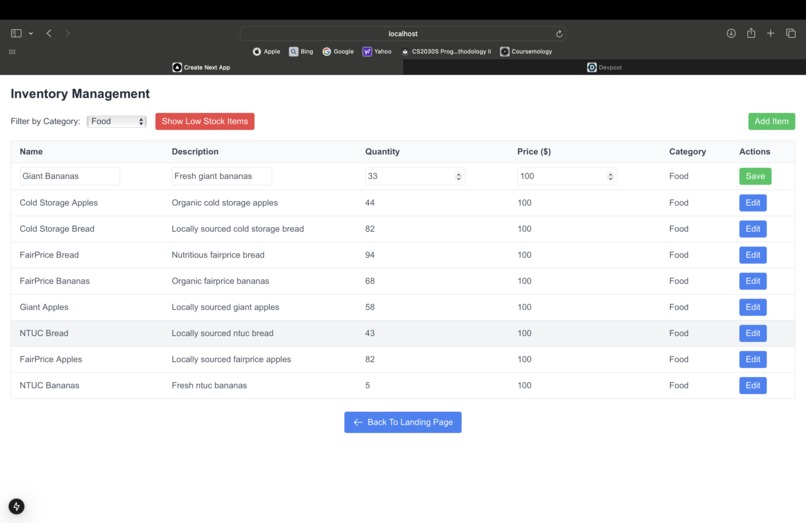Click the Actions column header
The height and width of the screenshot is (523, 806).
(755, 152)
